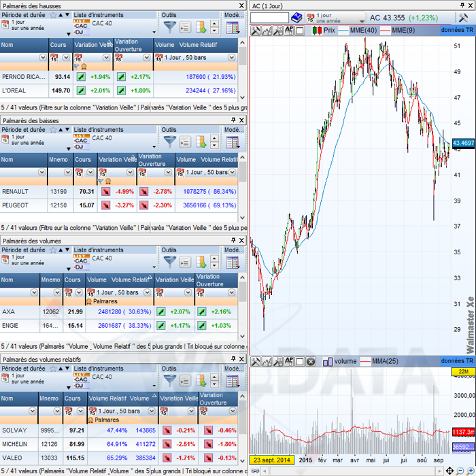Click the volume bars icon
Image resolution: width=476 pixels, height=476 pixels.
[328, 362]
